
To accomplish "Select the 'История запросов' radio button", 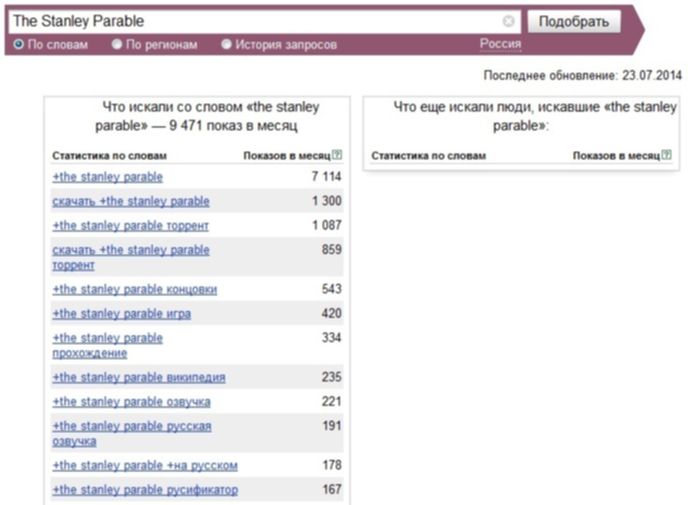I will 226,44.
